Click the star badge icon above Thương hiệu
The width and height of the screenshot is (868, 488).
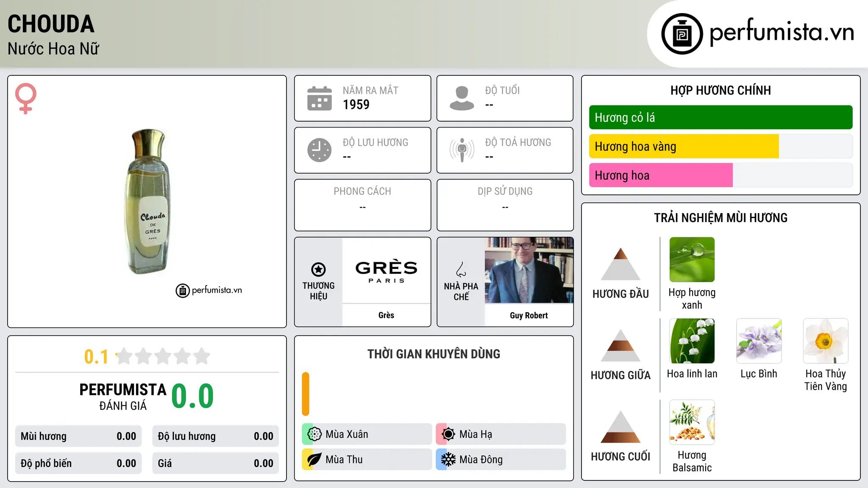tap(319, 269)
